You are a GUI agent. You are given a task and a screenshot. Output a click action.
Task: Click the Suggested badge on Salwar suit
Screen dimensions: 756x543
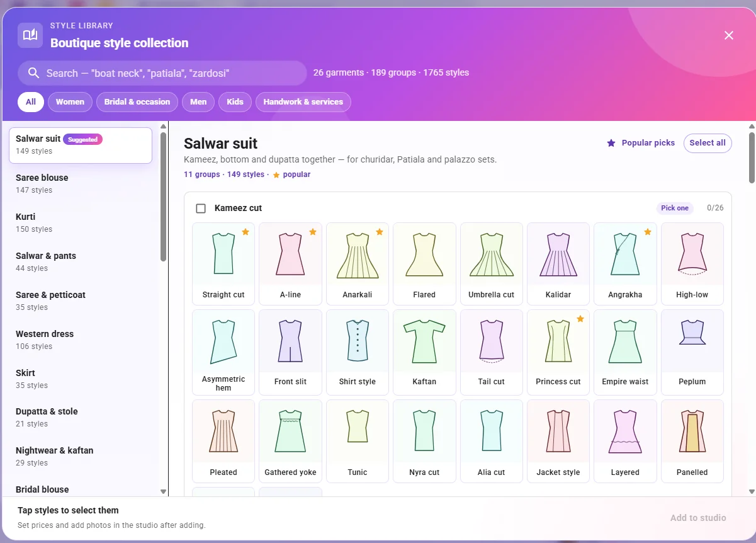[82, 139]
